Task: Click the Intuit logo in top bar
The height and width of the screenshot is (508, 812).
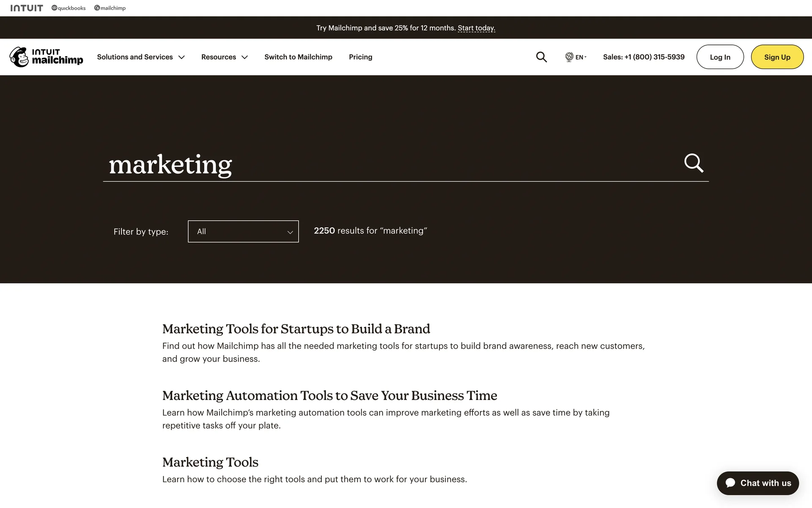Action: pos(27,8)
